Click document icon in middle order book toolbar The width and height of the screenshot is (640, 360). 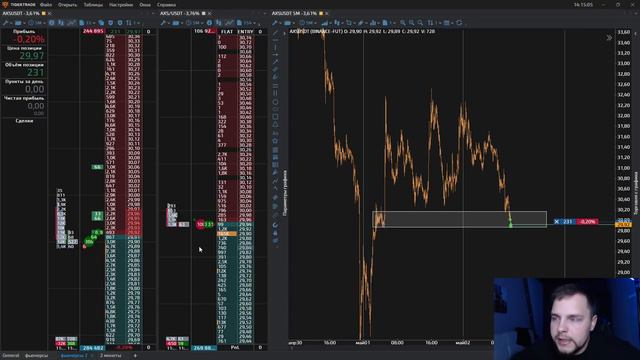(x=240, y=23)
